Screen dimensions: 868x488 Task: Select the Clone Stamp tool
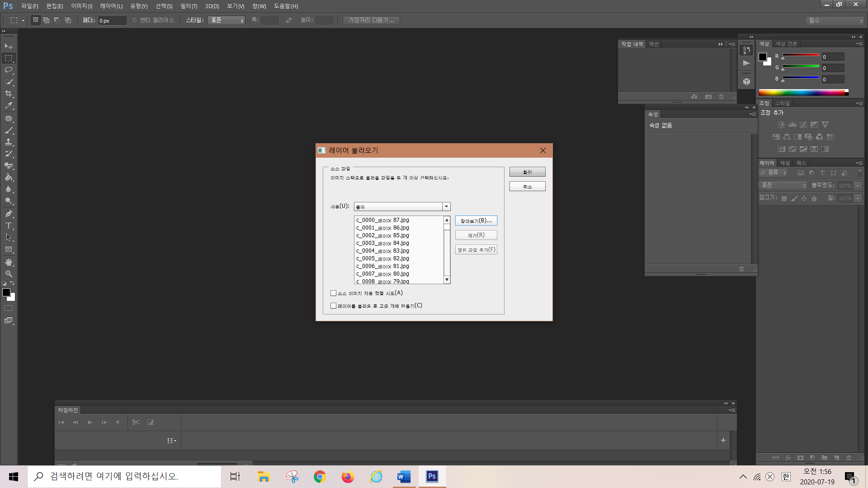(9, 142)
